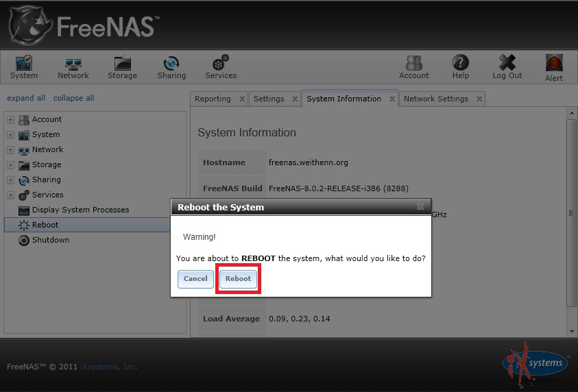
Task: Close the Reporting tab
Action: (242, 99)
